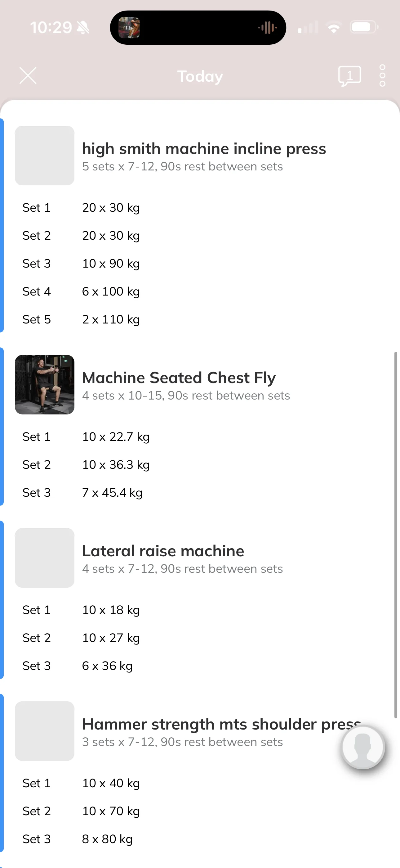Tap incline press Set 5 row 2 x 110 kg
The image size is (400, 868).
200,319
